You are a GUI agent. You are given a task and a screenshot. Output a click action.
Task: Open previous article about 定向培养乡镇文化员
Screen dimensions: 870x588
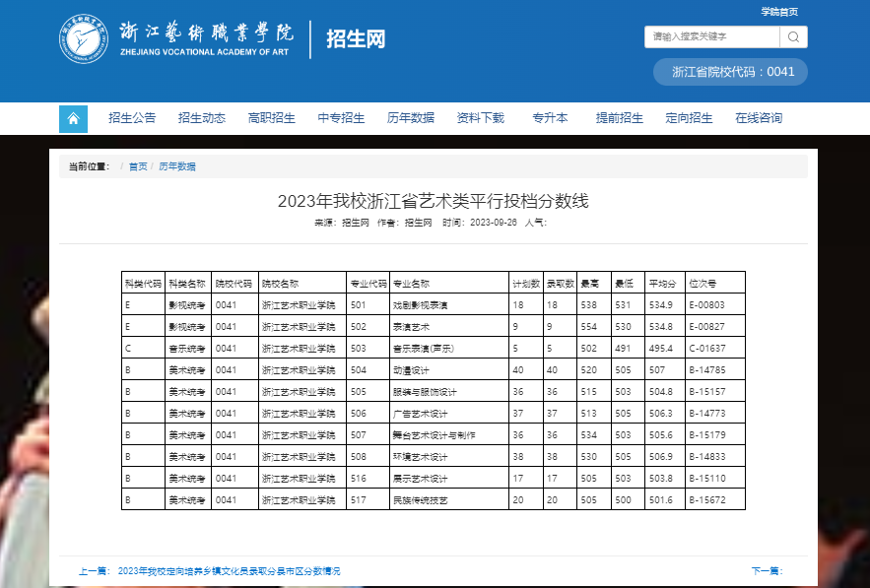pos(230,571)
